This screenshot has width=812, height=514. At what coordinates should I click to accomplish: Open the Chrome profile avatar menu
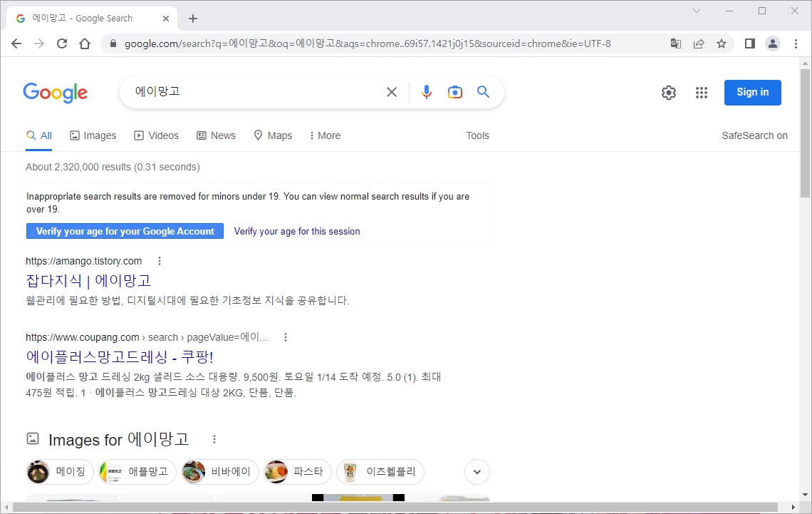click(773, 43)
